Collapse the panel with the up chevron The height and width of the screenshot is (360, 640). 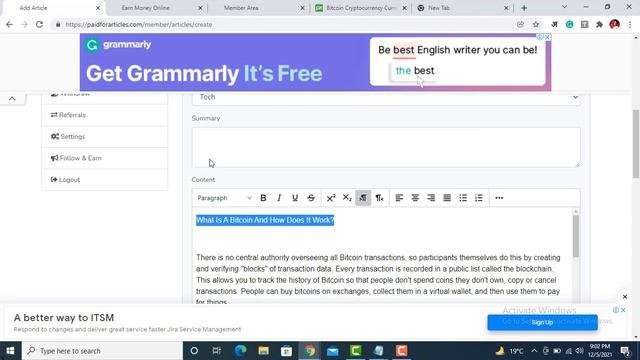(x=12, y=99)
